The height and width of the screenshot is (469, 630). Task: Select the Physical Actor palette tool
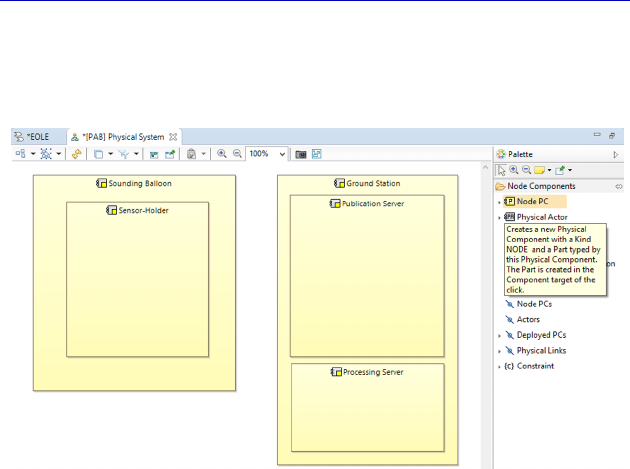click(544, 217)
